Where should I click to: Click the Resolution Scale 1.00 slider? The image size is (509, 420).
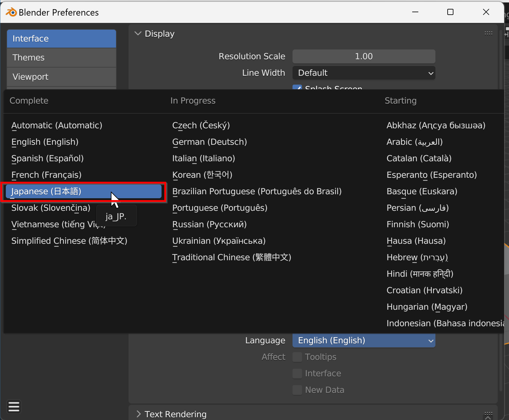click(364, 57)
